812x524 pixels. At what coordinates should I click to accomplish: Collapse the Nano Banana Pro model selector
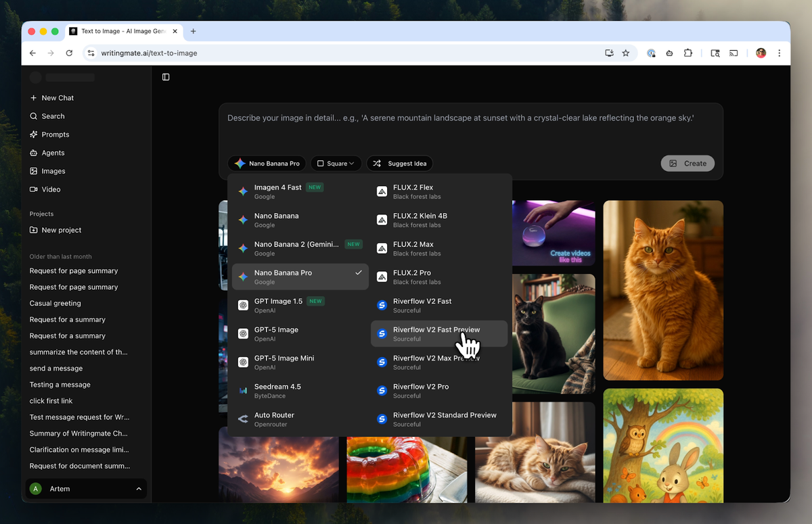267,164
